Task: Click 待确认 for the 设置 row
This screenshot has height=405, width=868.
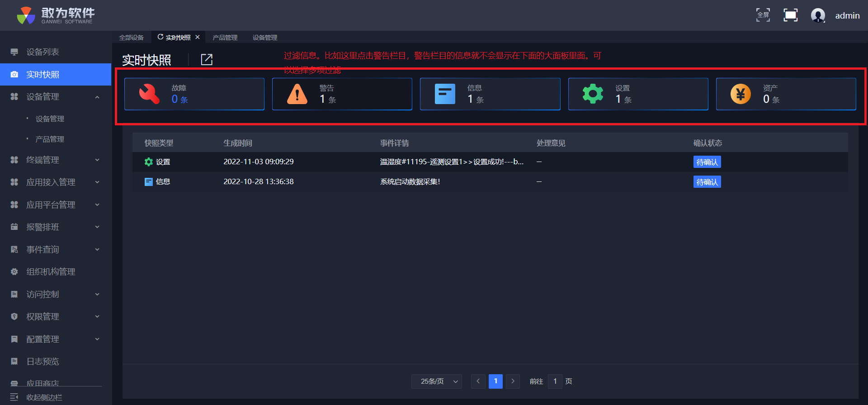Action: tap(707, 162)
